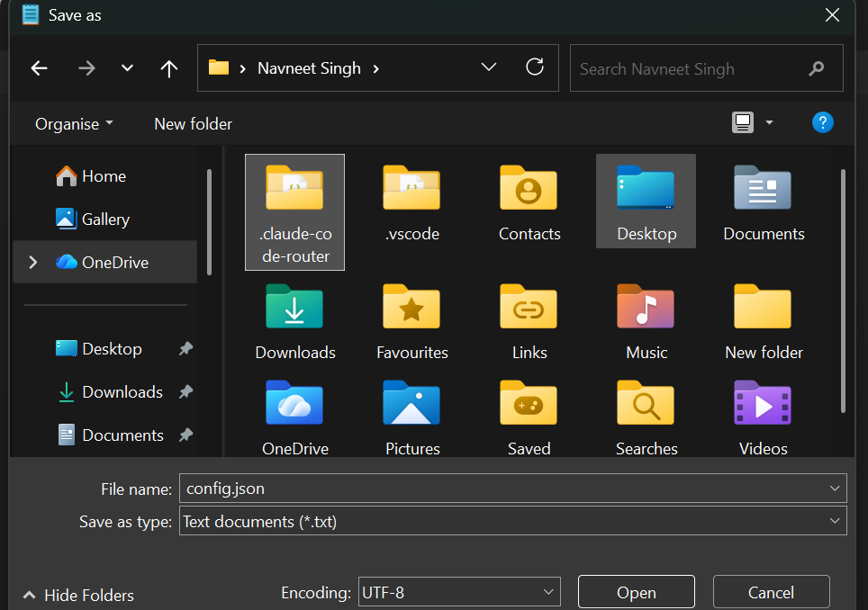Expand the recent locations dropdown arrow
This screenshot has height=610, width=868.
(127, 68)
